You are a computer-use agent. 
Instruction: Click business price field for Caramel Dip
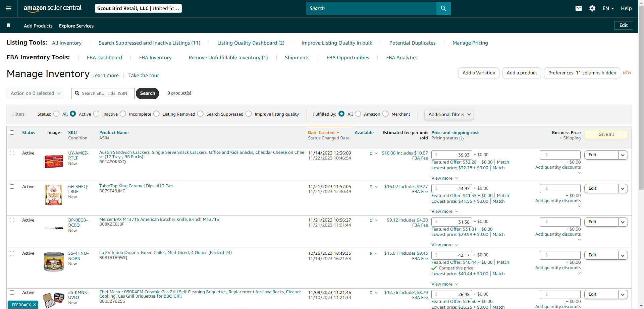tap(560, 188)
